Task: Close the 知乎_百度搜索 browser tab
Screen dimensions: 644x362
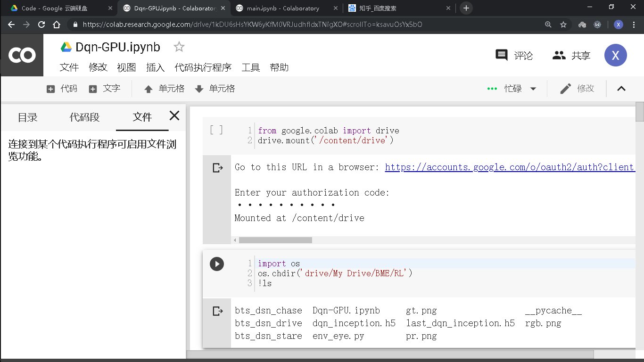Action: (x=448, y=8)
